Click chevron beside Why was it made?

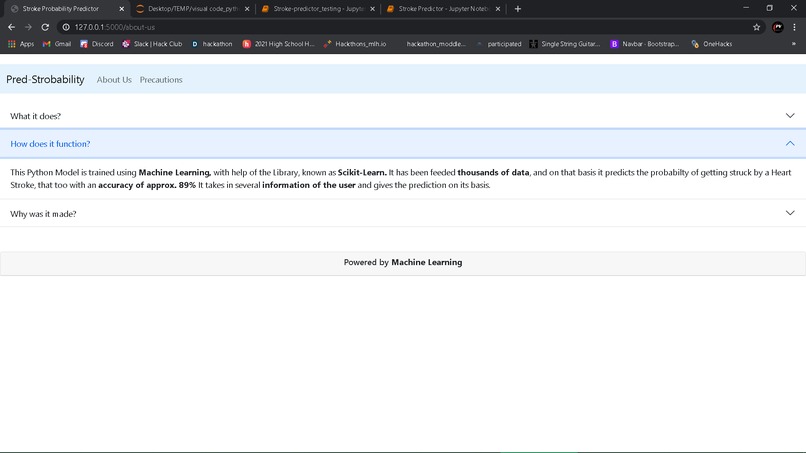click(x=790, y=213)
